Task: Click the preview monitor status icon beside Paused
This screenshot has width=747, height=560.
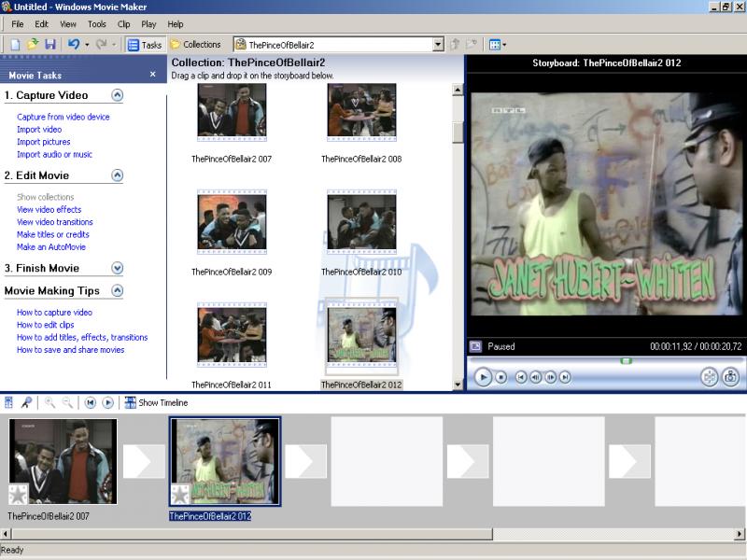Action: [x=475, y=346]
